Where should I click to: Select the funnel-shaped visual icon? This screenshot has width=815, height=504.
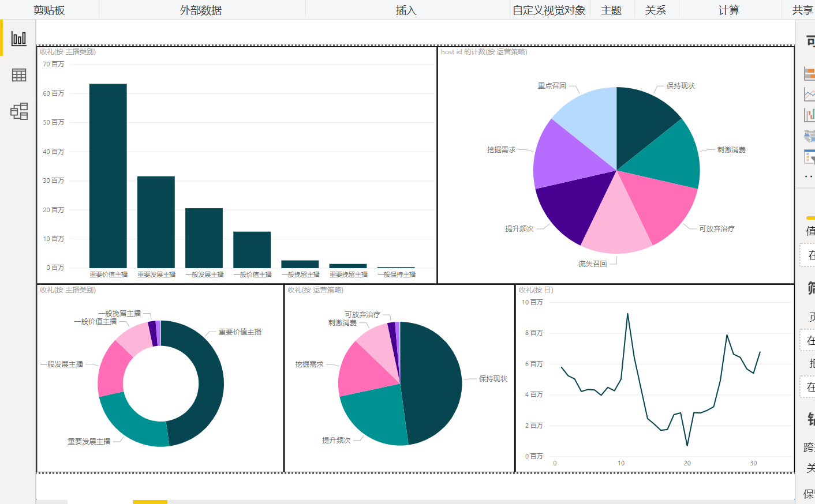(x=810, y=157)
